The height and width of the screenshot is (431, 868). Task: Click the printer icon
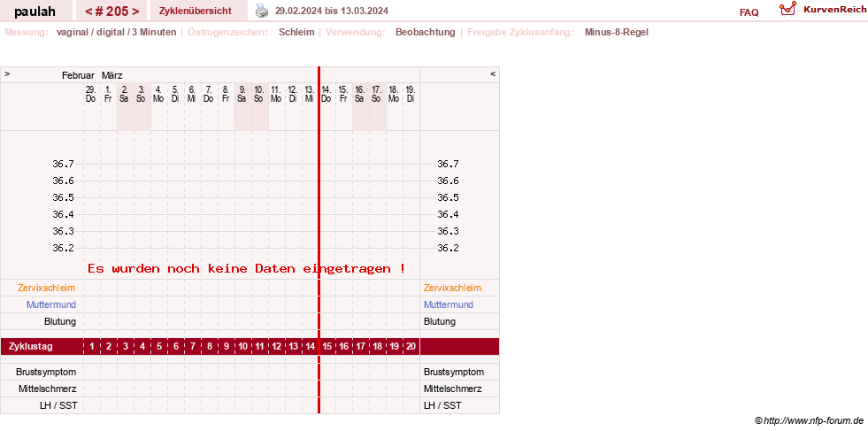click(262, 11)
